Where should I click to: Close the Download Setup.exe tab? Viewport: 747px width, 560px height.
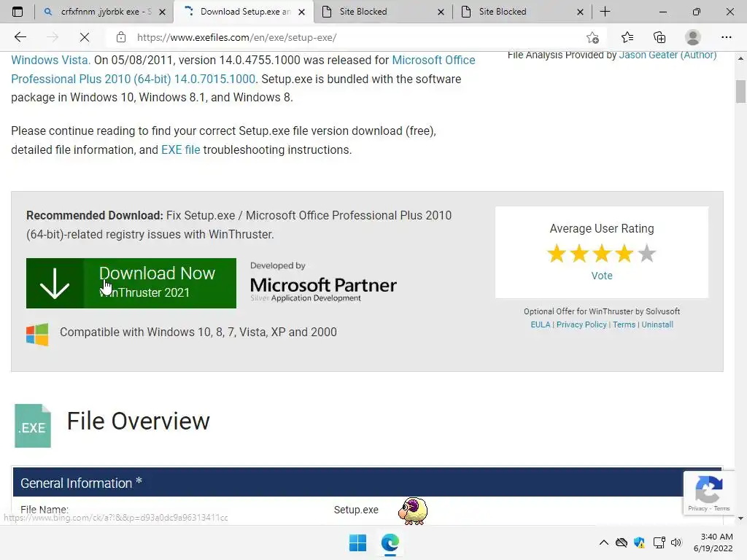[x=301, y=12]
